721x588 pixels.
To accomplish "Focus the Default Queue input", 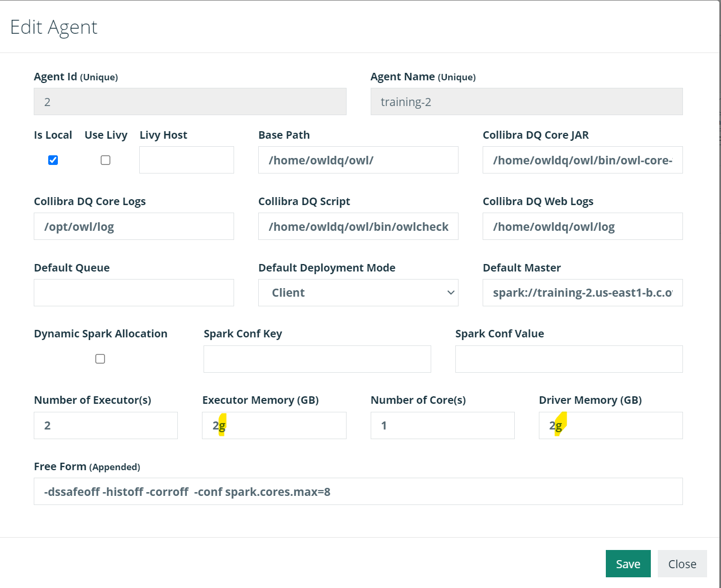I will pos(134,292).
